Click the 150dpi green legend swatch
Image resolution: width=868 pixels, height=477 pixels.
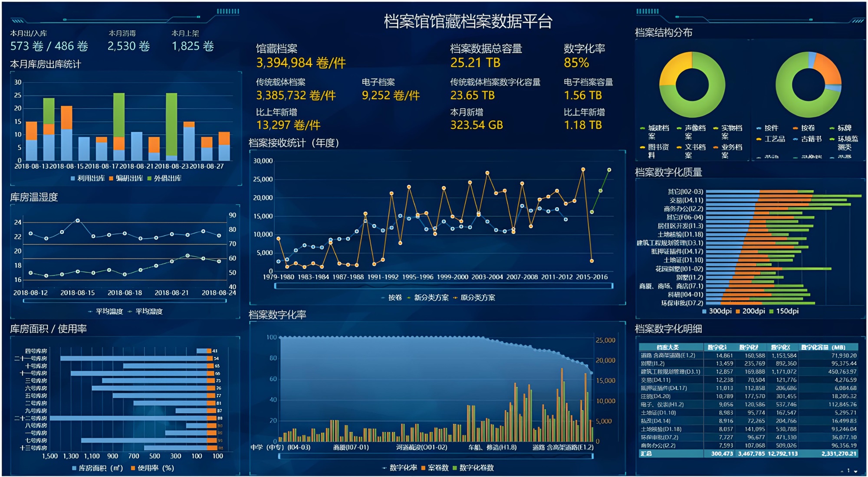(x=771, y=311)
